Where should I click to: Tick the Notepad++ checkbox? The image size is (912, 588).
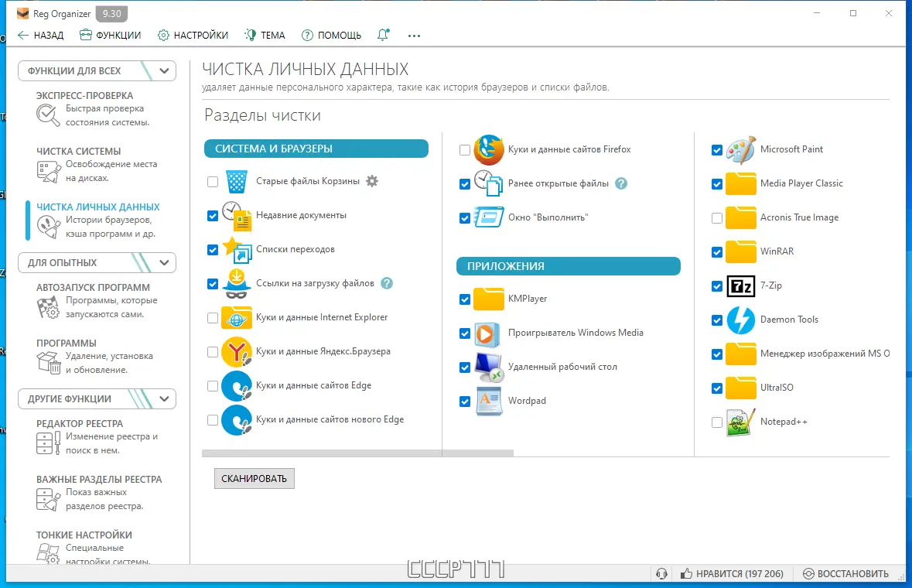click(x=717, y=422)
